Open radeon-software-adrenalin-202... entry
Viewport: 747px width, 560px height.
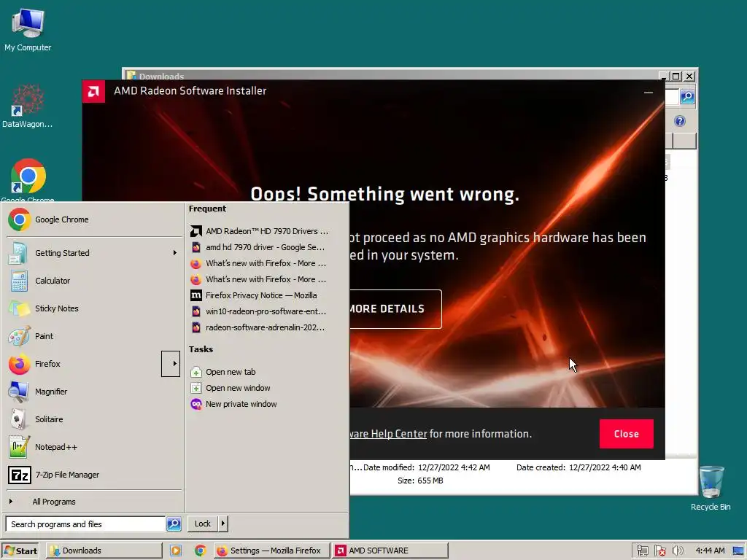260,327
